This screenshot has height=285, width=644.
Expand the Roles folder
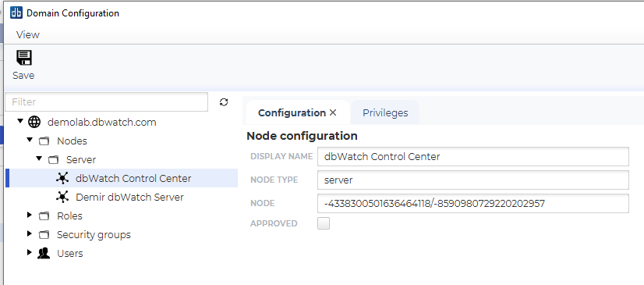[x=29, y=215]
